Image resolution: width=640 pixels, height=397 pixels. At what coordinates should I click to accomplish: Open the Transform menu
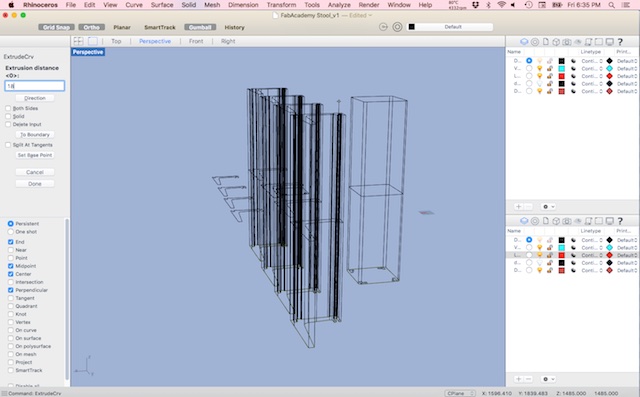(x=281, y=5)
